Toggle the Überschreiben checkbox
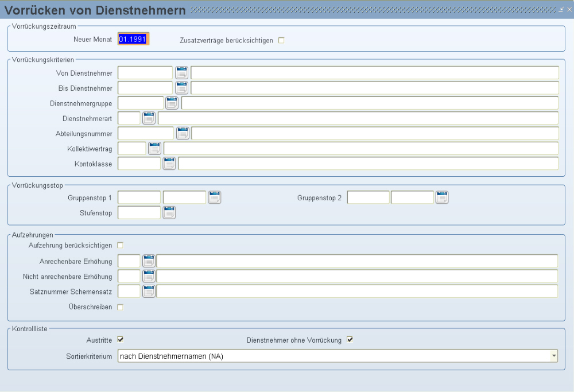This screenshot has height=392, width=574. [121, 307]
